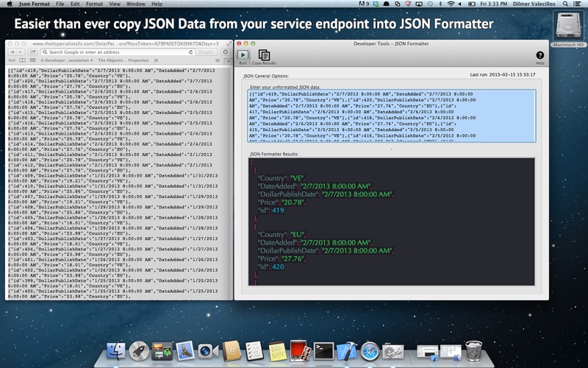Click the Reader button in Safari

click(x=206, y=52)
